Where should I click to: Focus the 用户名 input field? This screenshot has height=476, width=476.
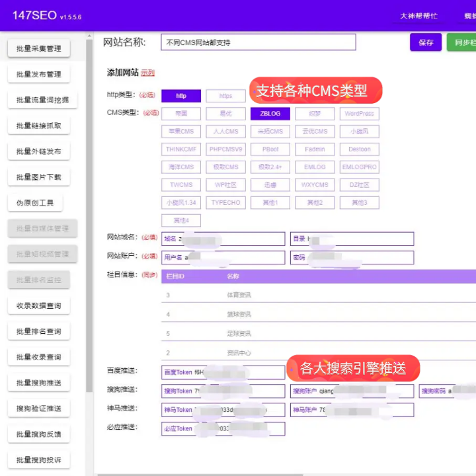(223, 257)
